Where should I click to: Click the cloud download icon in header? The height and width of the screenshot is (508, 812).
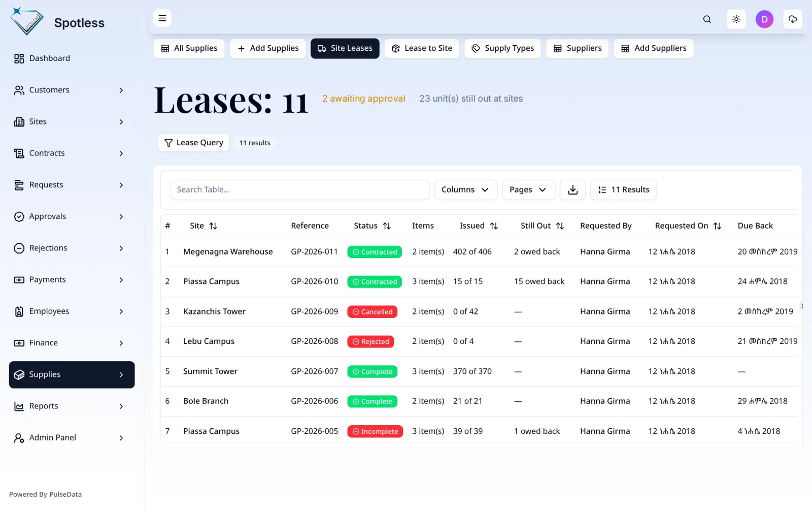click(x=793, y=19)
